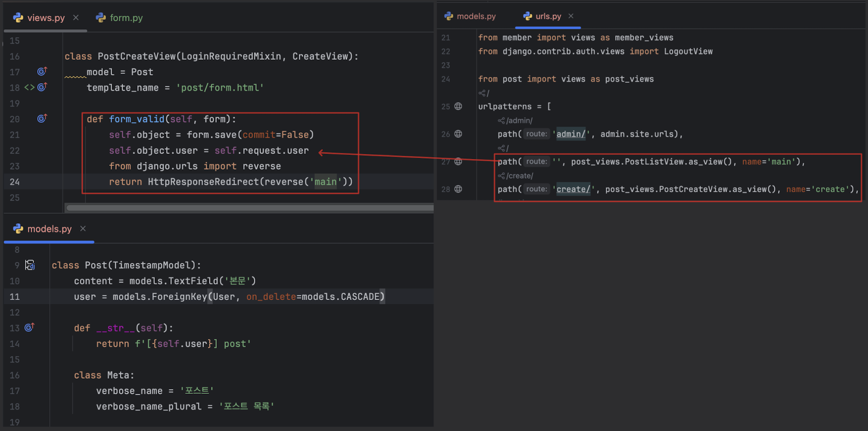Click 'django.urls' in the import line
The width and height of the screenshot is (868, 431).
pos(167,166)
